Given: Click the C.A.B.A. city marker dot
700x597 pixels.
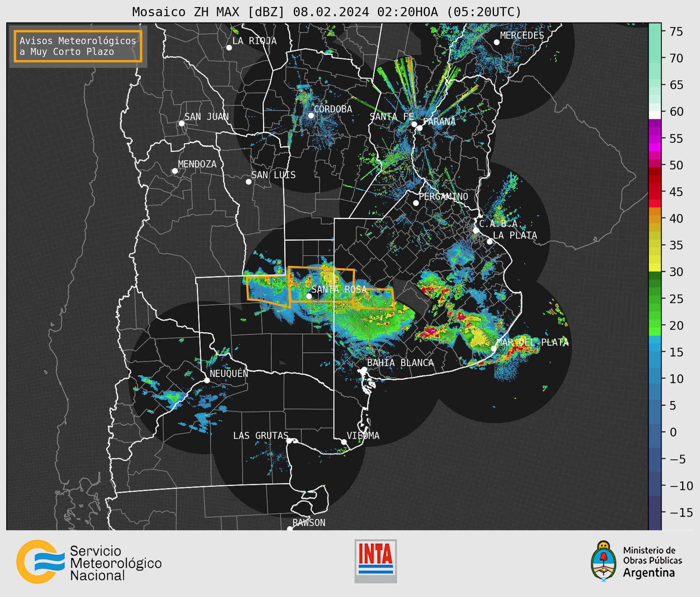Looking at the screenshot, I should point(476,230).
